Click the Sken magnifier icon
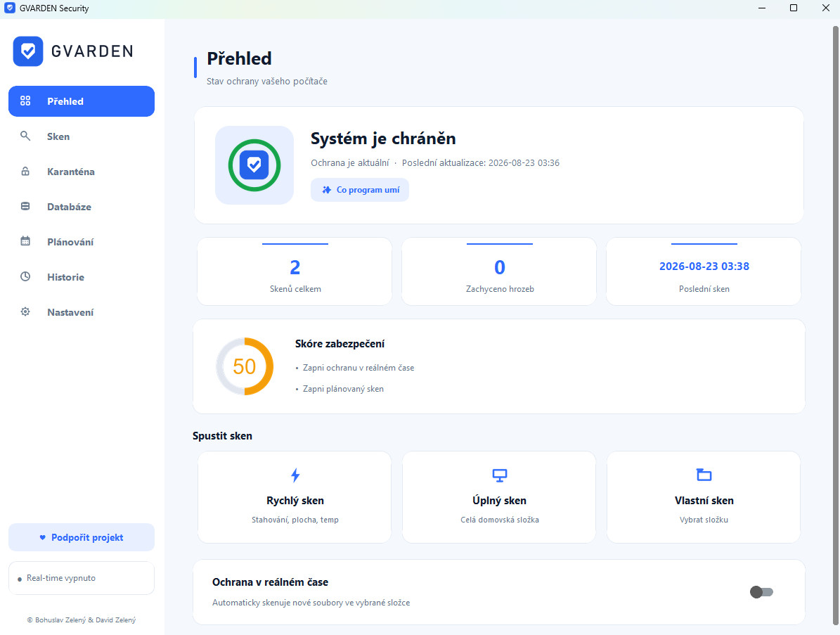The width and height of the screenshot is (840, 635). point(25,136)
